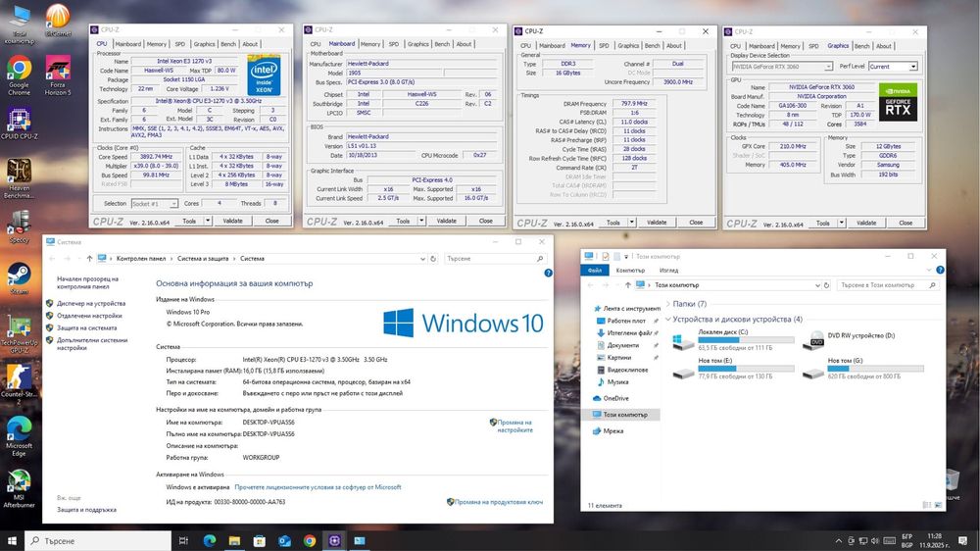
Task: Expand address history dropdown in System window
Action: [422, 258]
